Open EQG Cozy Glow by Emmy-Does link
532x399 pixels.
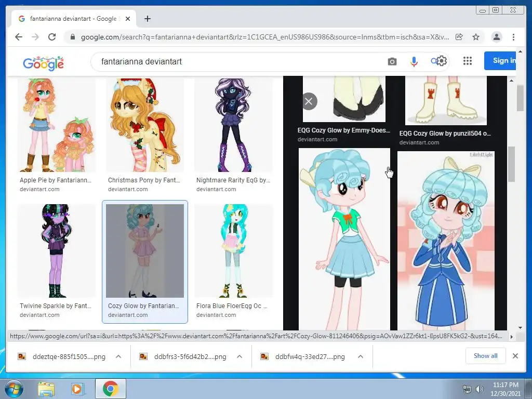pos(344,130)
